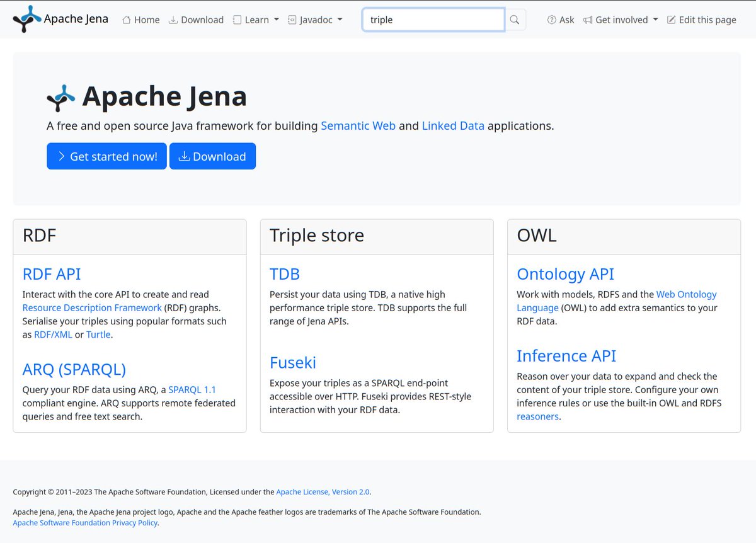
Task: Click the 'Triple store' card header
Action: point(377,237)
